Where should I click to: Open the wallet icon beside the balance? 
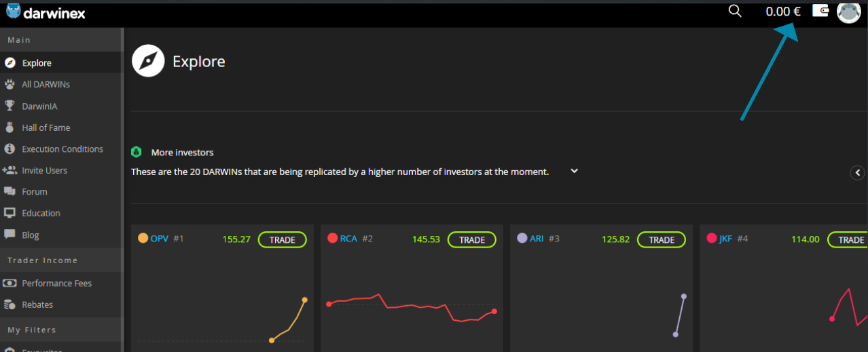(820, 11)
